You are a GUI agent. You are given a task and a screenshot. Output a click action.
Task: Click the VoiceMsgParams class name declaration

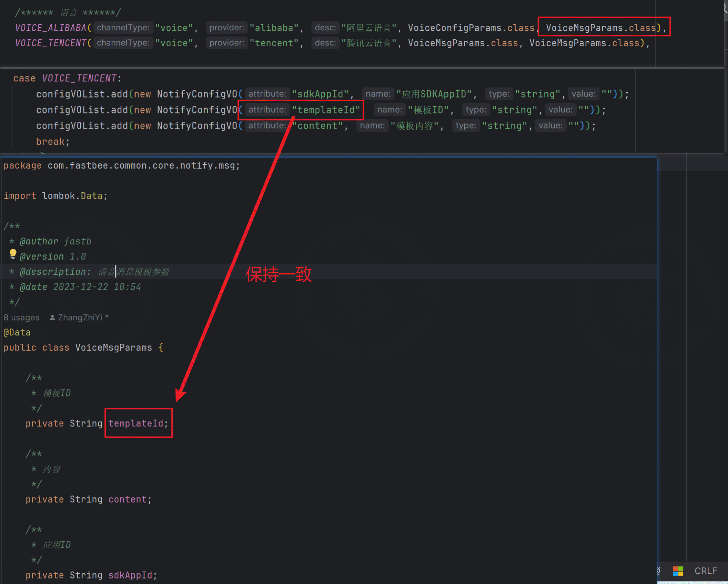point(113,348)
